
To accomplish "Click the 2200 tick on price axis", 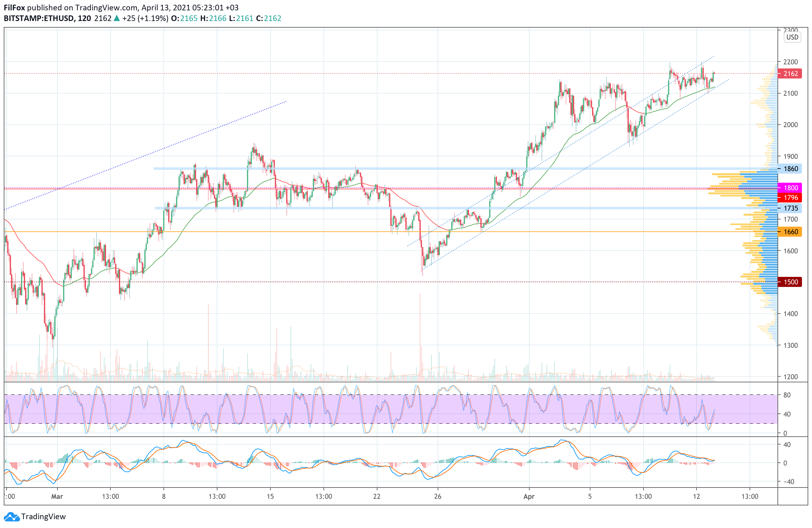I will (790, 62).
